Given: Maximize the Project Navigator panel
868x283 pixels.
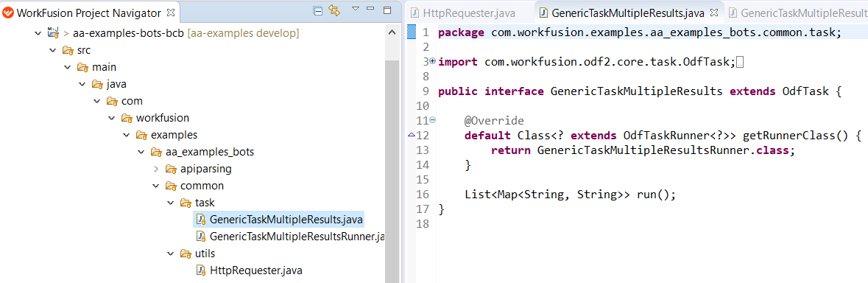Looking at the screenshot, I should pyautogui.click(x=387, y=10).
